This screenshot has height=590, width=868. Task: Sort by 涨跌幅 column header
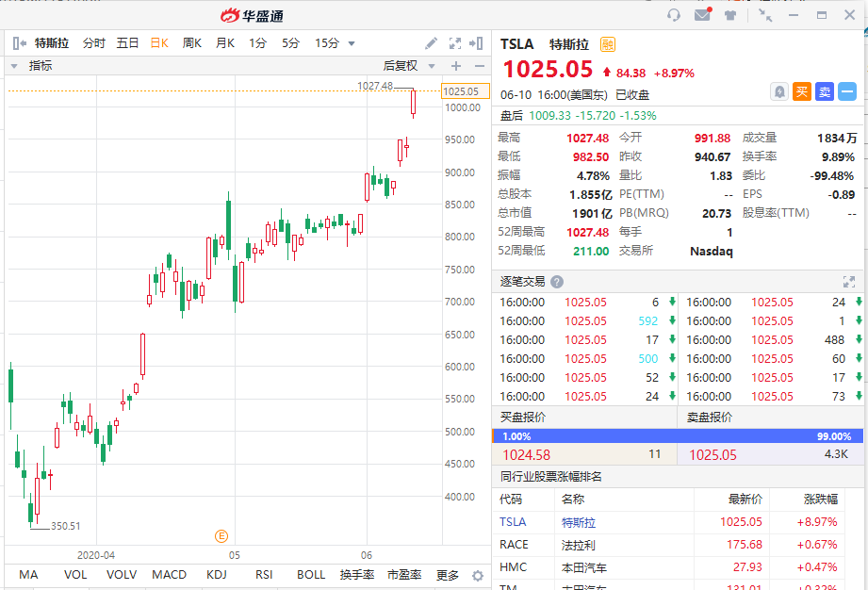point(821,500)
